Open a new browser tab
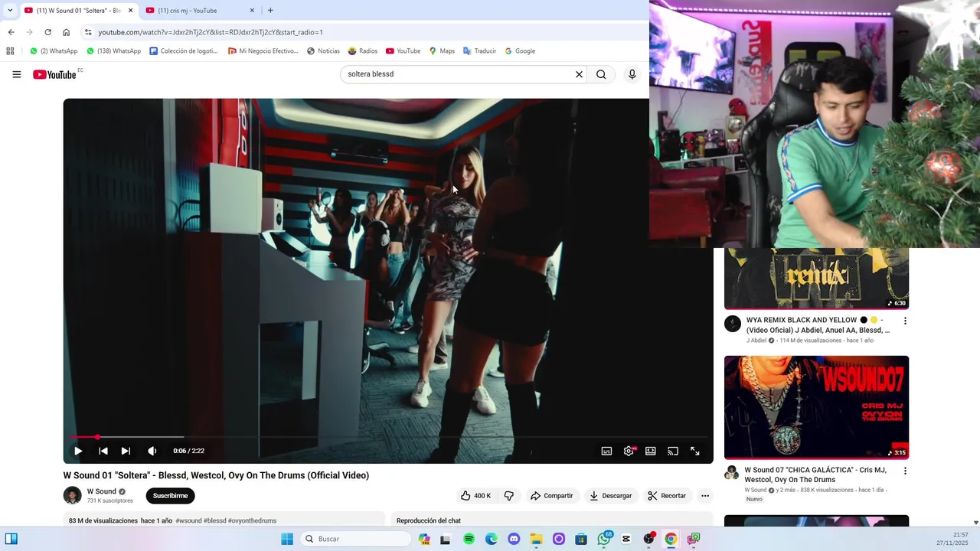 [270, 11]
